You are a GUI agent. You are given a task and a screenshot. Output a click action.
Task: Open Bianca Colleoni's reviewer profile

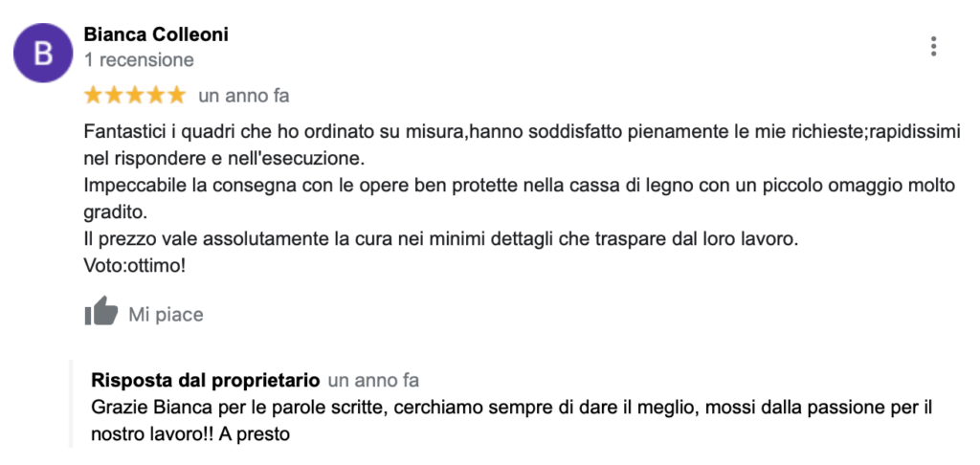156,34
